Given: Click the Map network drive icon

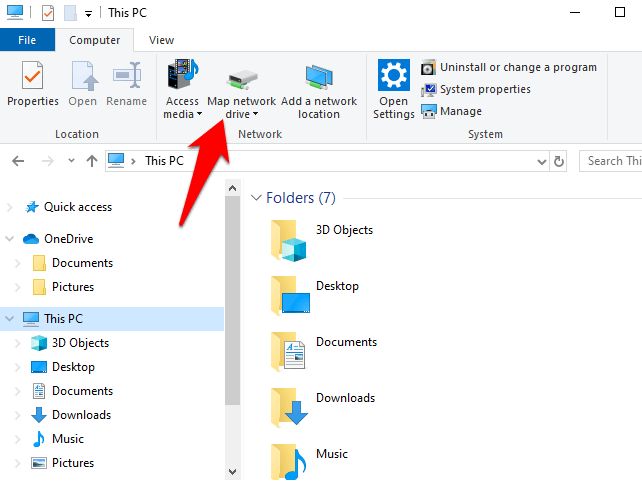Looking at the screenshot, I should (x=242, y=80).
